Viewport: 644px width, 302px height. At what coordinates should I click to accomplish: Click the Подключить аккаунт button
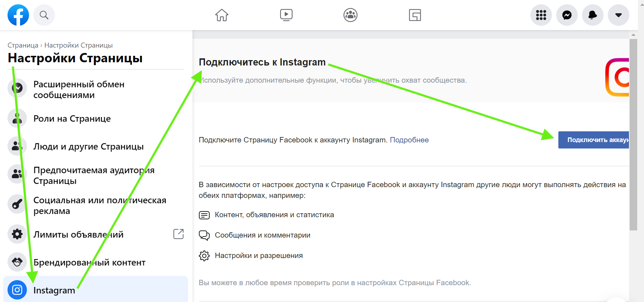pos(594,140)
